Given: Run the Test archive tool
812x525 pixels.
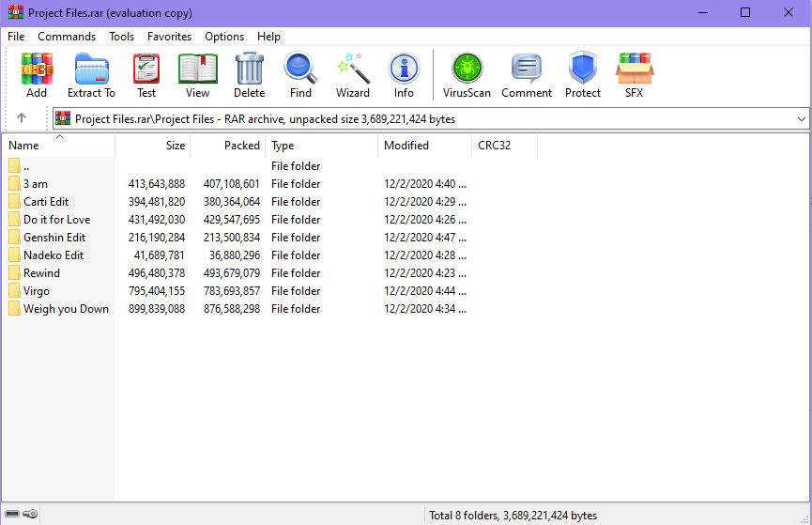Looking at the screenshot, I should coord(146,69).
